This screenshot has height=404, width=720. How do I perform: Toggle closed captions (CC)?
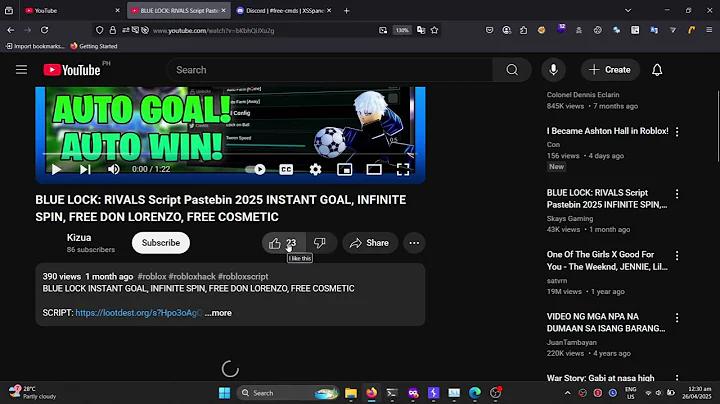click(x=286, y=169)
